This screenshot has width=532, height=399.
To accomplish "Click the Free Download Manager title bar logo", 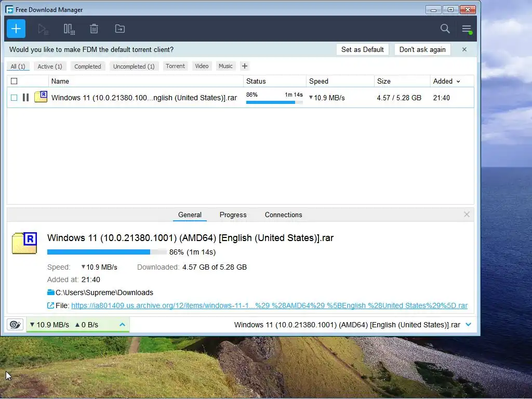I will pyautogui.click(x=9, y=9).
